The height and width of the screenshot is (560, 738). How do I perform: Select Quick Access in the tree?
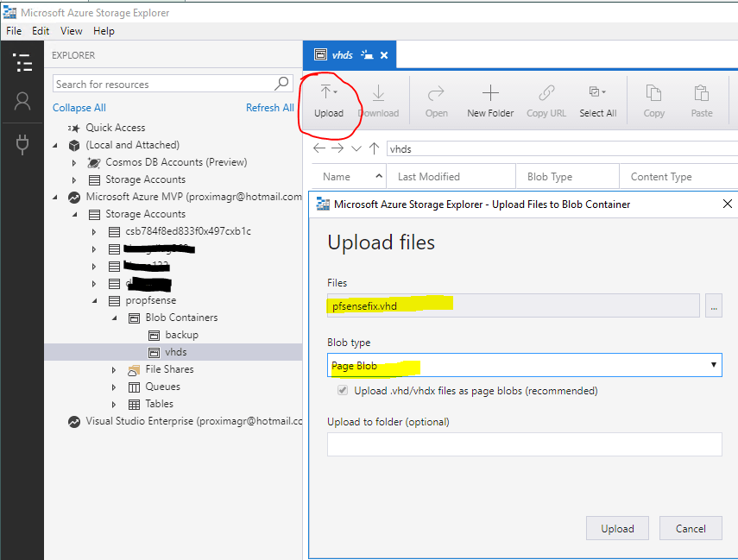[x=116, y=128]
